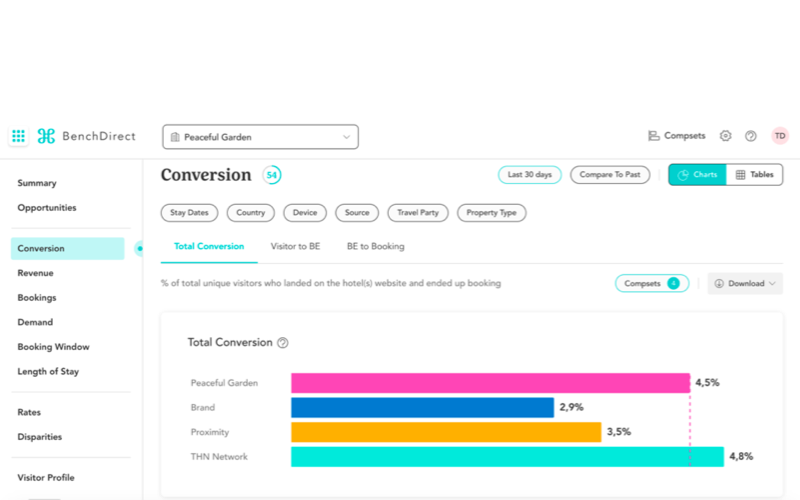Open the Visitor to BE tab

tap(295, 246)
